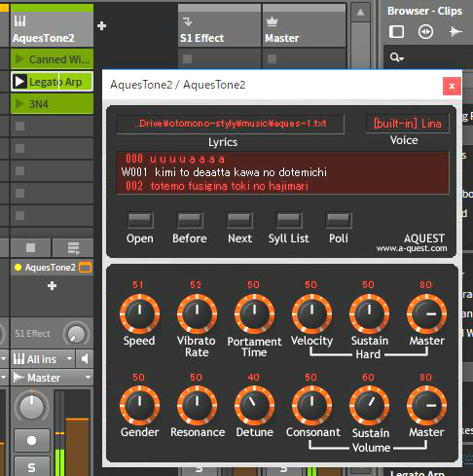Click the Hard Sustain knob
This screenshot has width=473, height=476.
(x=369, y=313)
